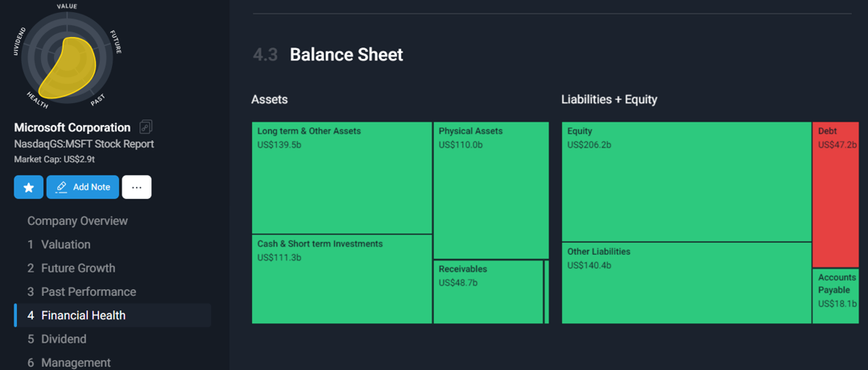This screenshot has height=370, width=868.
Task: Click the Liabilities + Equity heading
Action: click(609, 100)
